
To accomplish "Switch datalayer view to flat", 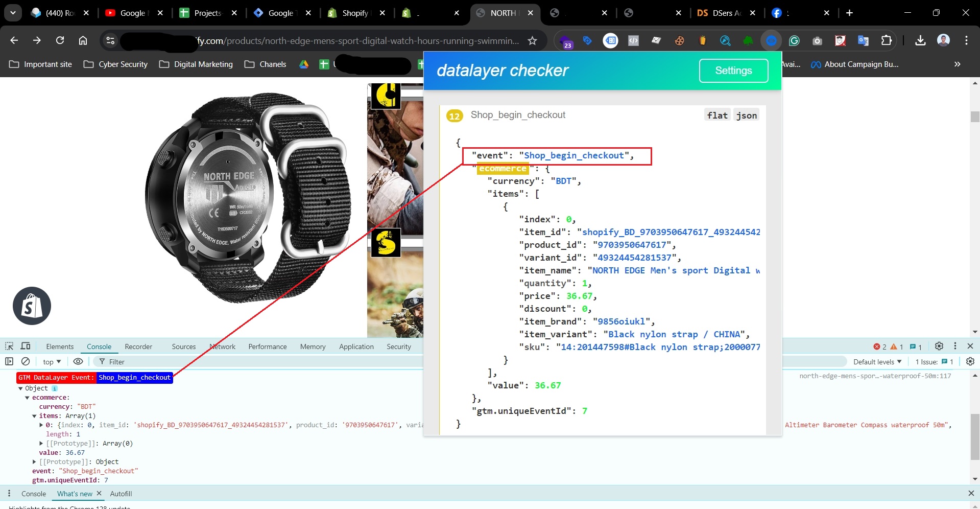I will tap(717, 115).
